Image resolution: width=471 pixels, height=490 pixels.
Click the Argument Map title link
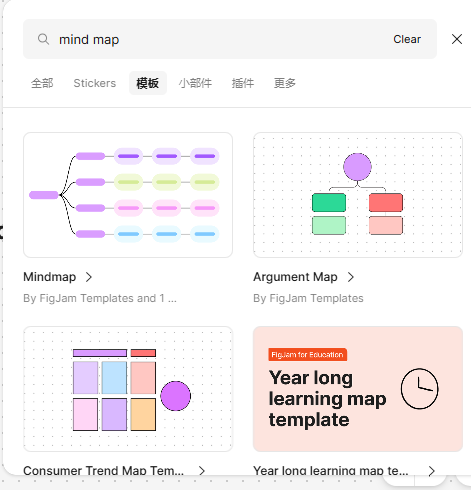[295, 277]
